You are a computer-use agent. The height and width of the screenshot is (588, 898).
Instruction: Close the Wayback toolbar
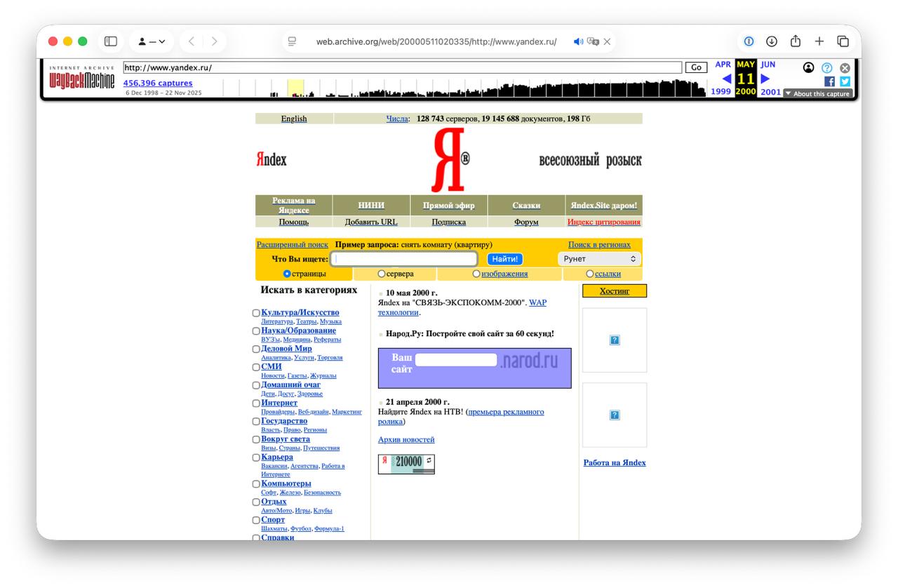tap(845, 67)
